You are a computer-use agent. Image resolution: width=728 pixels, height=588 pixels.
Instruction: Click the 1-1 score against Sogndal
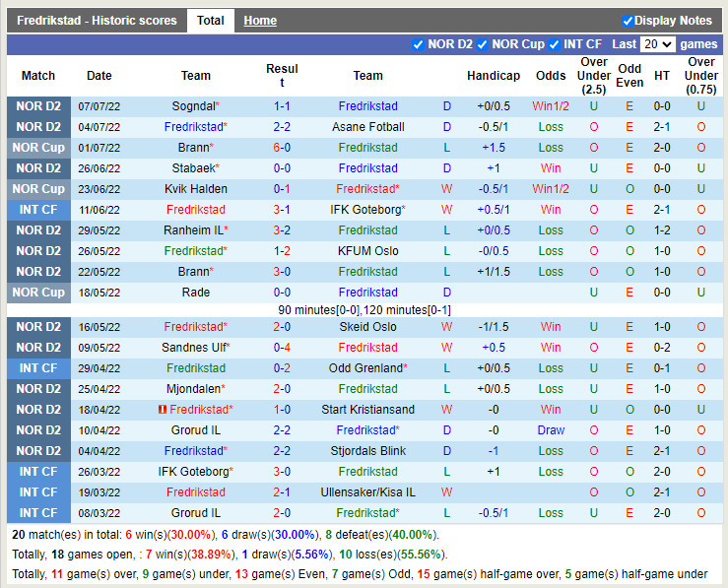pos(282,106)
